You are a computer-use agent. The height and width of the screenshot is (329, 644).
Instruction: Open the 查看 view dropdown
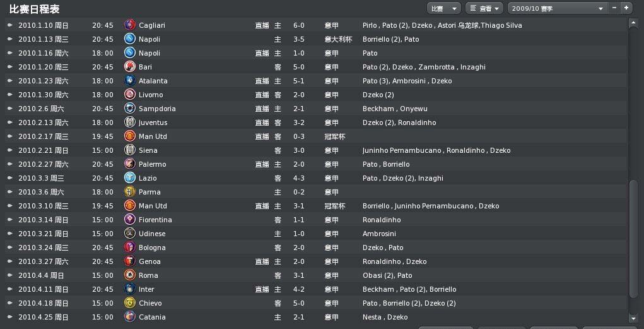pyautogui.click(x=484, y=8)
